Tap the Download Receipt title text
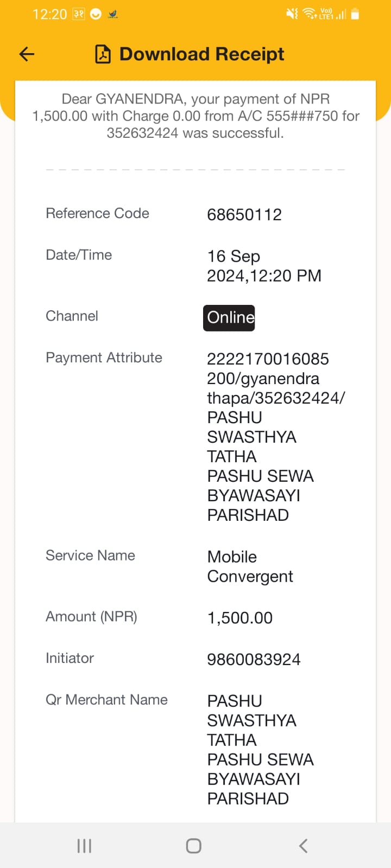This screenshot has width=391, height=868. (201, 54)
